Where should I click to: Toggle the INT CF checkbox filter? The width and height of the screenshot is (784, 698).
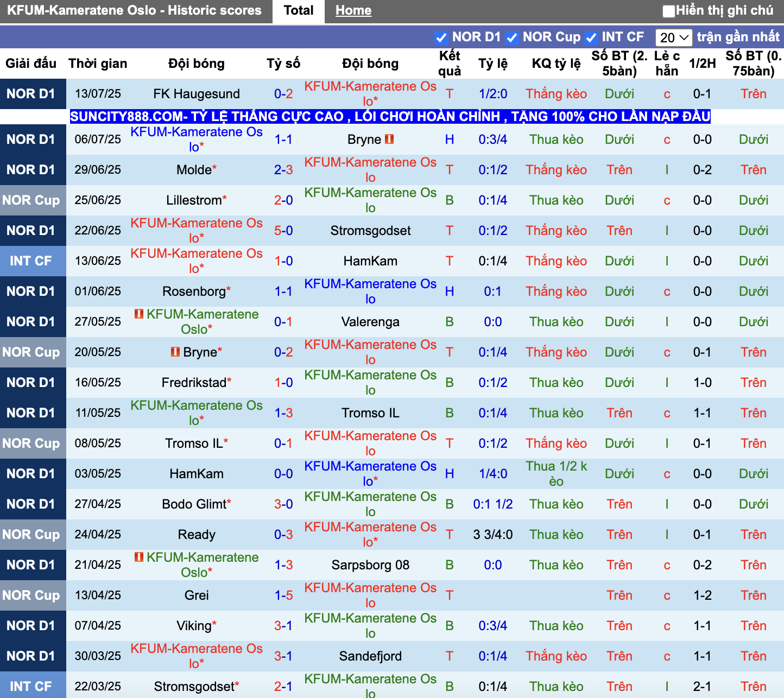click(x=591, y=38)
